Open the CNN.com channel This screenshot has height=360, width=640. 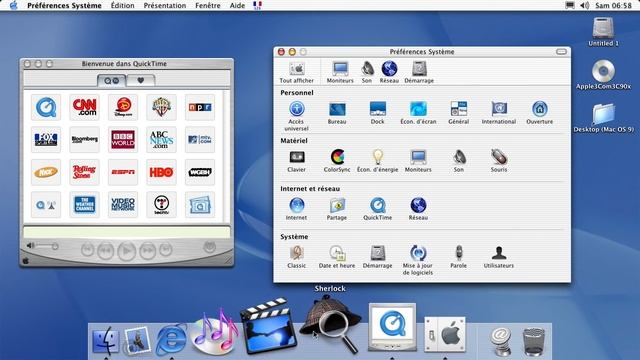pyautogui.click(x=84, y=107)
